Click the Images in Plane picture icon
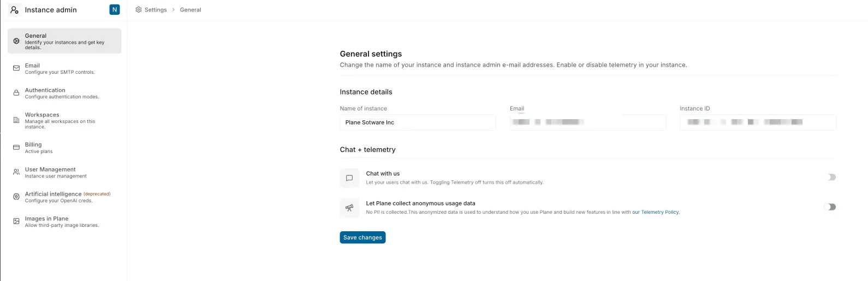The height and width of the screenshot is (281, 868). click(x=16, y=221)
